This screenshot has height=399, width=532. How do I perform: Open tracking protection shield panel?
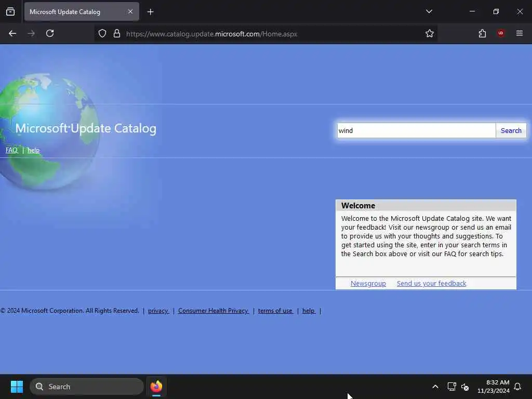click(x=102, y=34)
